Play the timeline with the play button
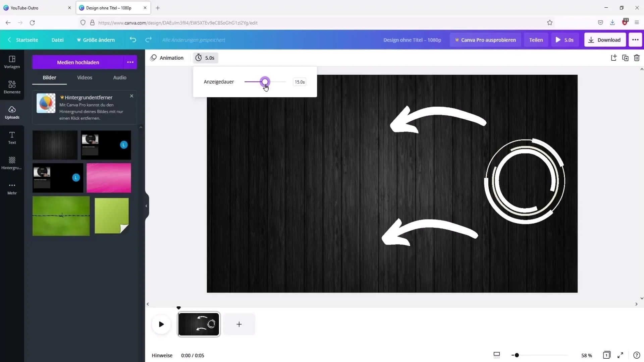 [x=161, y=324]
